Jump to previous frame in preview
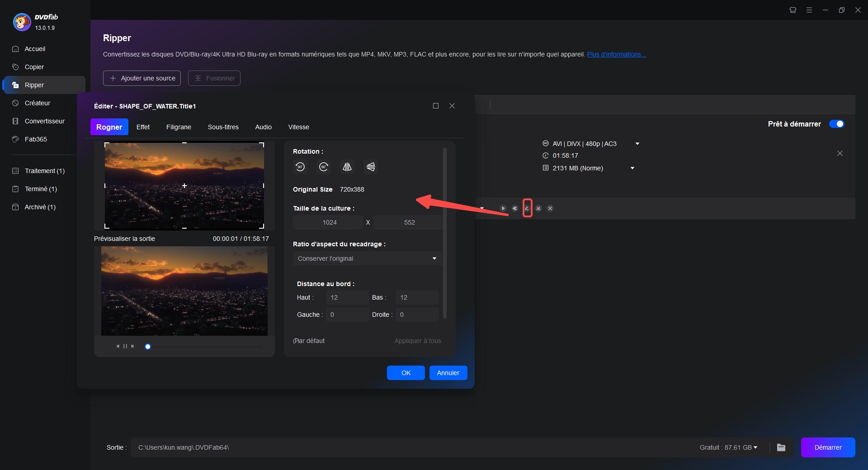The width and height of the screenshot is (868, 470). pos(118,346)
